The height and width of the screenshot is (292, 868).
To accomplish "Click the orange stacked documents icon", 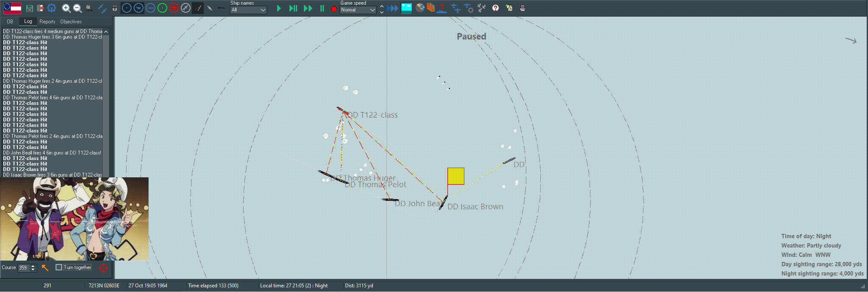I will pyautogui.click(x=431, y=8).
